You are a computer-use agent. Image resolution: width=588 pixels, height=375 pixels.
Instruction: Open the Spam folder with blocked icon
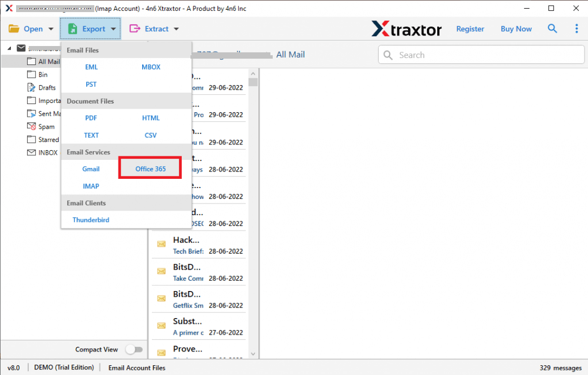click(30, 126)
